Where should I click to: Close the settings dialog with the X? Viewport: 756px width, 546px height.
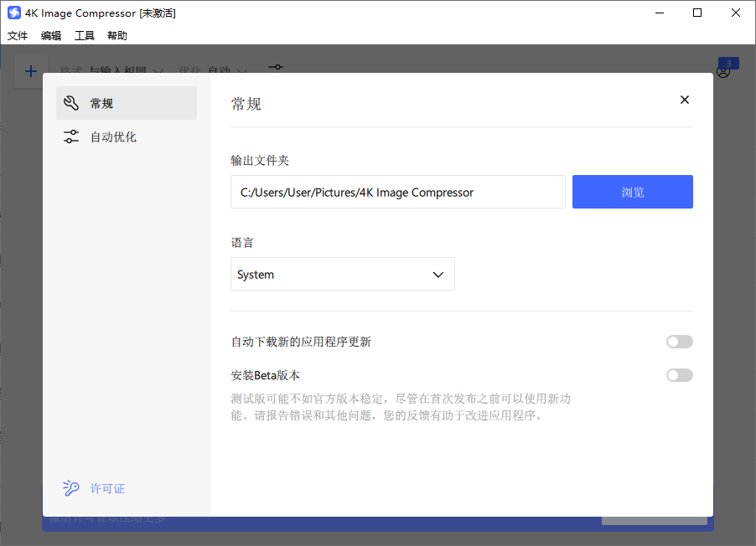tap(684, 100)
